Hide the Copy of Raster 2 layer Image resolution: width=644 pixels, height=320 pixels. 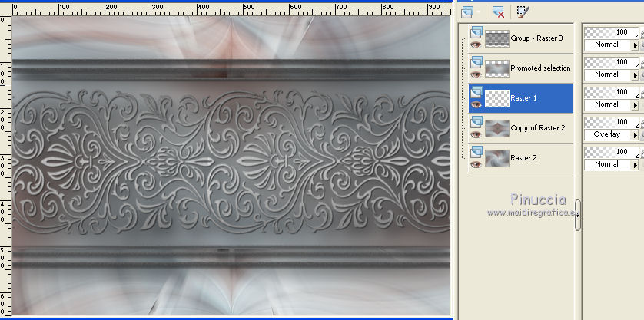coord(476,134)
